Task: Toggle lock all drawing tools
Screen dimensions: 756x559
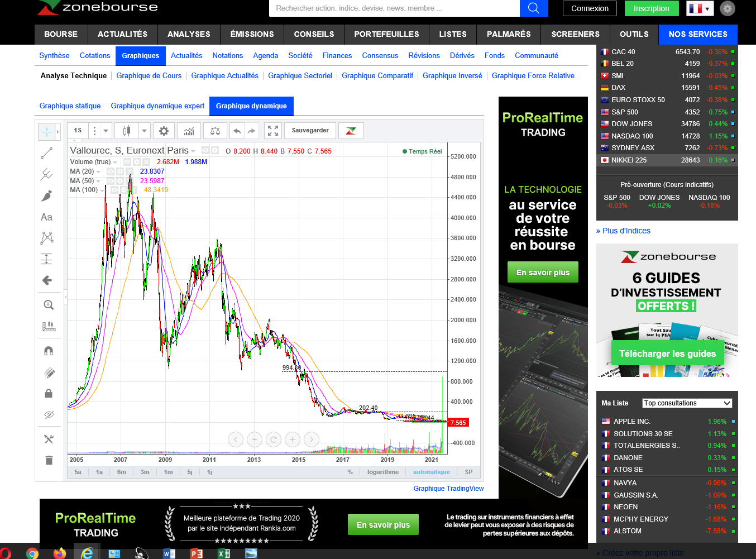Action: (x=49, y=393)
